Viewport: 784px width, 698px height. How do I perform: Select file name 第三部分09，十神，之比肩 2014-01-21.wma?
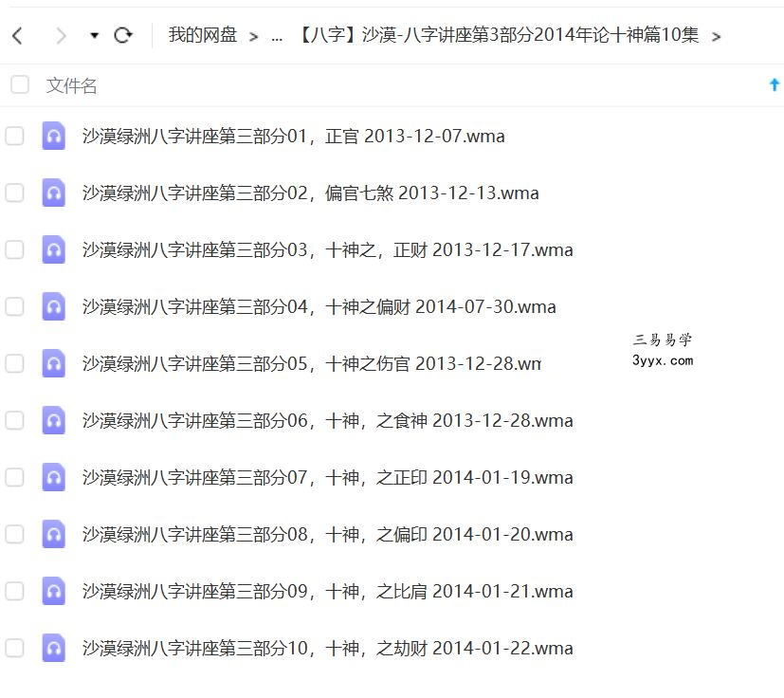click(327, 592)
